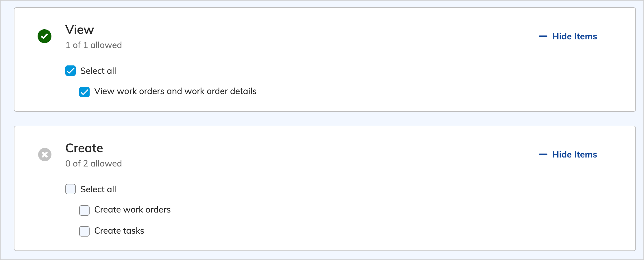Click the minus icon in the View section
The height and width of the screenshot is (260, 644).
[543, 36]
